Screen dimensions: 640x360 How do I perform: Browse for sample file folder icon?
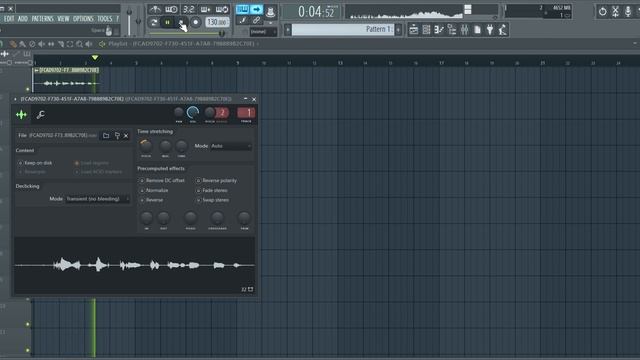point(106,136)
